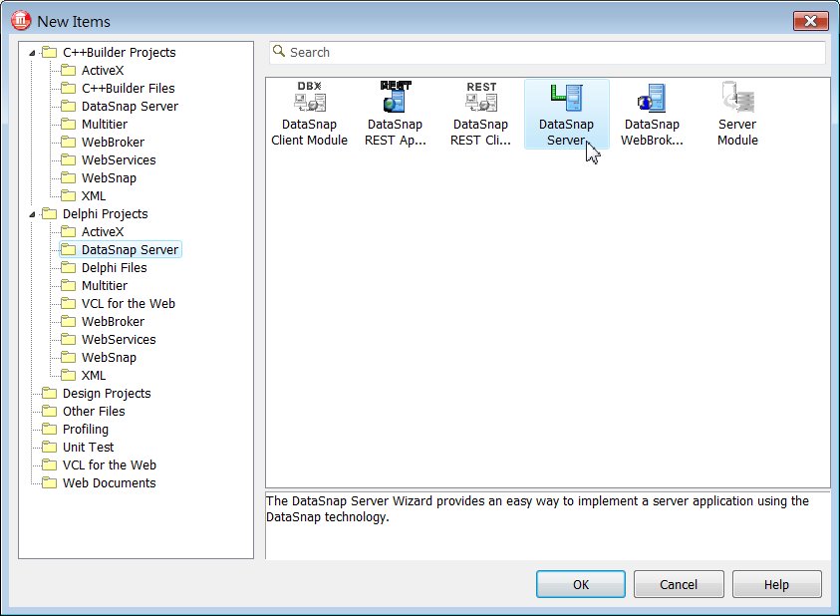Viewport: 840px width, 616px height.
Task: Click the Cancel button
Action: 679,584
